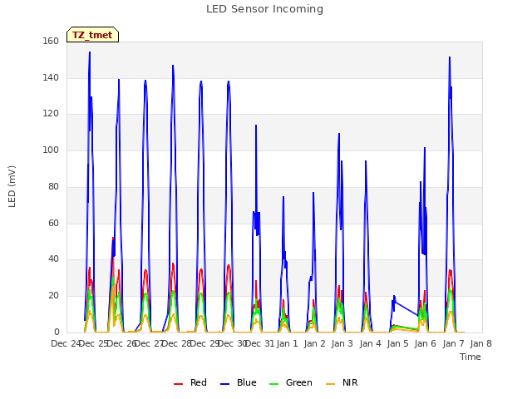The width and height of the screenshot is (532, 399).
Task: Click the '160' y-axis tick label
Action: click(x=51, y=41)
